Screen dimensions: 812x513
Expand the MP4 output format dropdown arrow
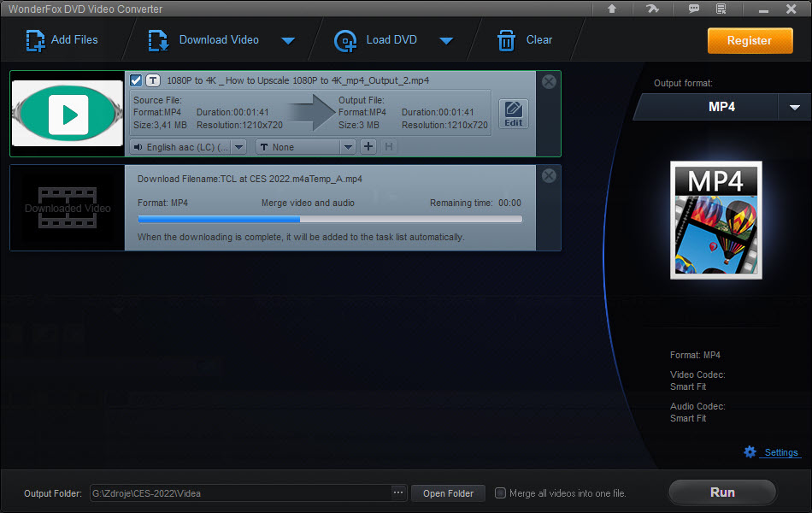tap(794, 107)
